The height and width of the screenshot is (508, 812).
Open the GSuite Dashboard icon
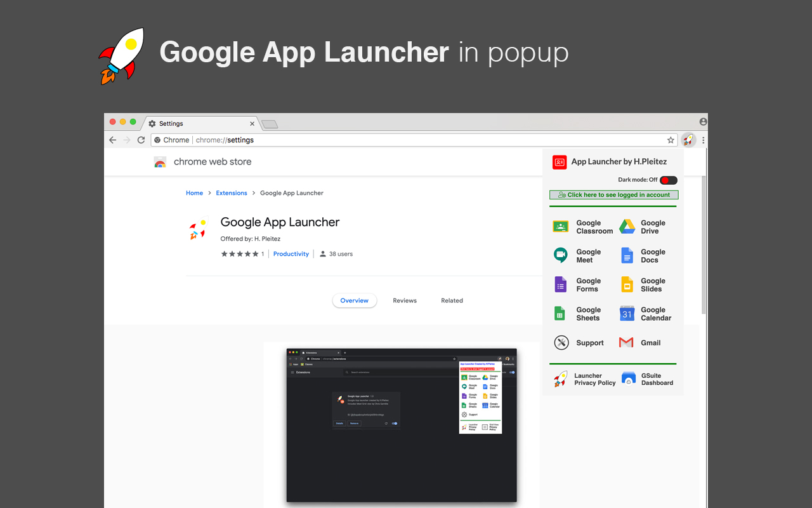(628, 379)
